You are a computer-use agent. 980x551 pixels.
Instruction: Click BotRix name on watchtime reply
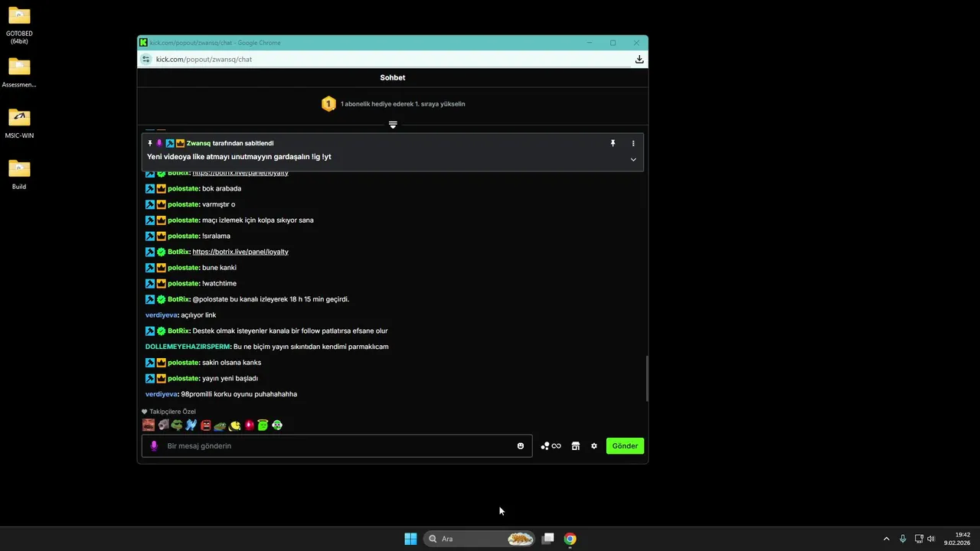(x=179, y=299)
